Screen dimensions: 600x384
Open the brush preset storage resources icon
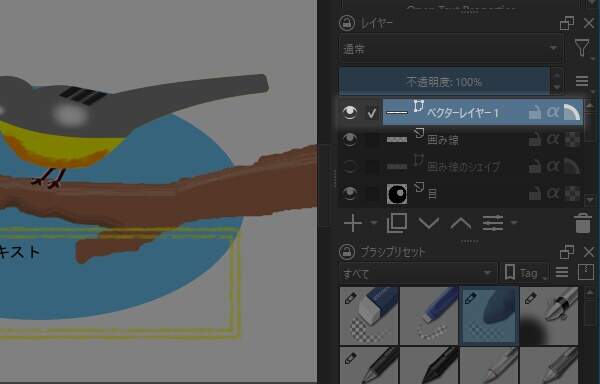click(586, 272)
